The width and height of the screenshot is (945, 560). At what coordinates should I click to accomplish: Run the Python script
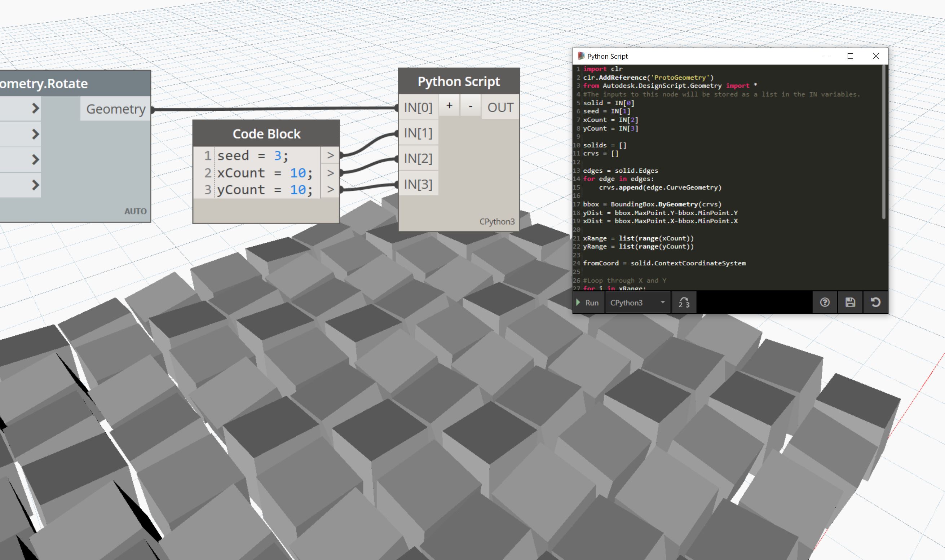click(x=588, y=303)
